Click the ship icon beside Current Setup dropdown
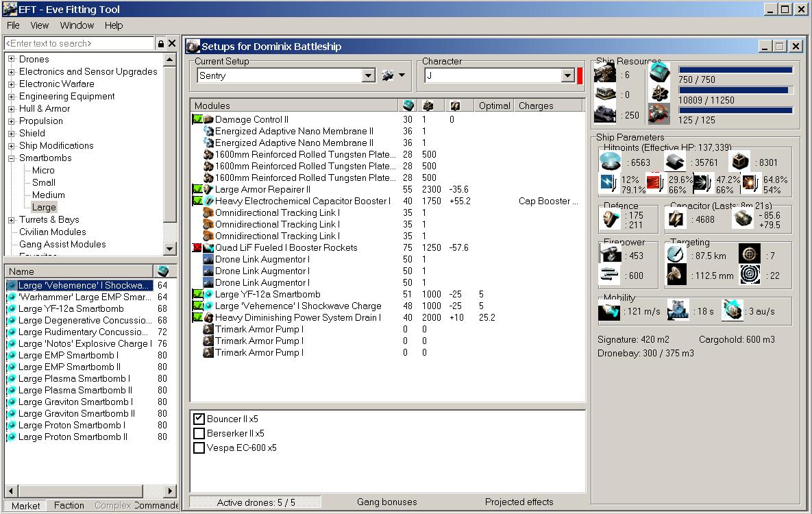 (x=389, y=76)
